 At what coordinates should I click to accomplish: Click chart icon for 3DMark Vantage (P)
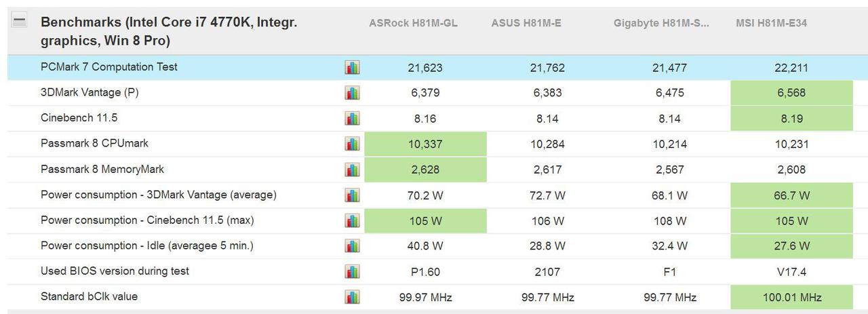(352, 93)
